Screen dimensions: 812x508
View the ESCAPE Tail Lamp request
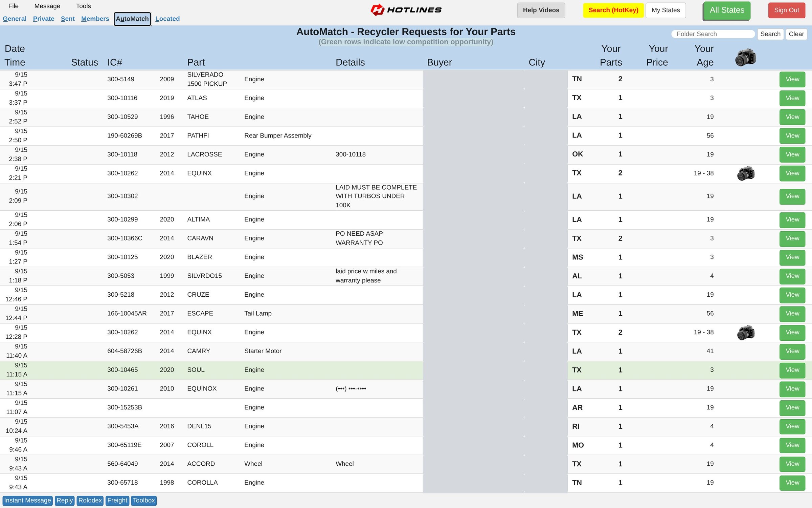point(792,314)
